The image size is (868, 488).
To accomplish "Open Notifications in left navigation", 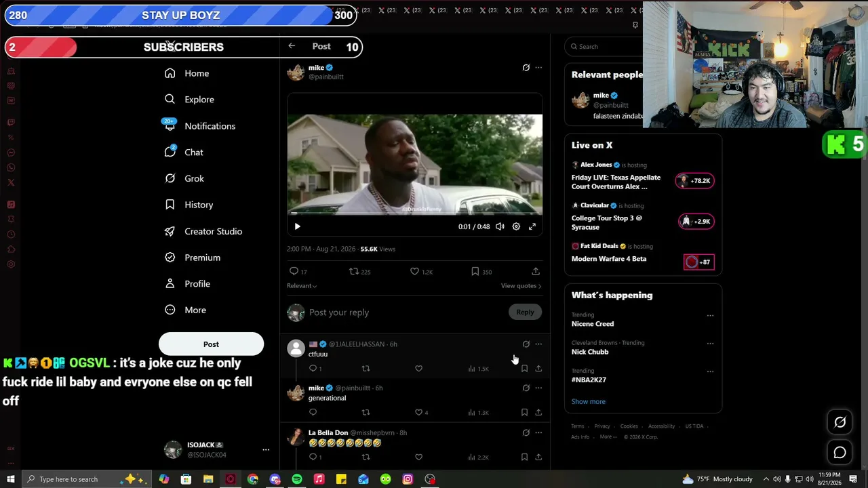I will point(200,126).
